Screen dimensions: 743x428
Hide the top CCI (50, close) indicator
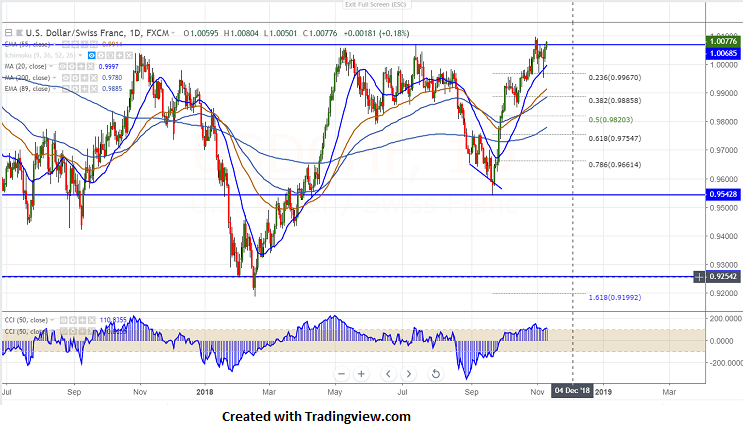(63, 320)
